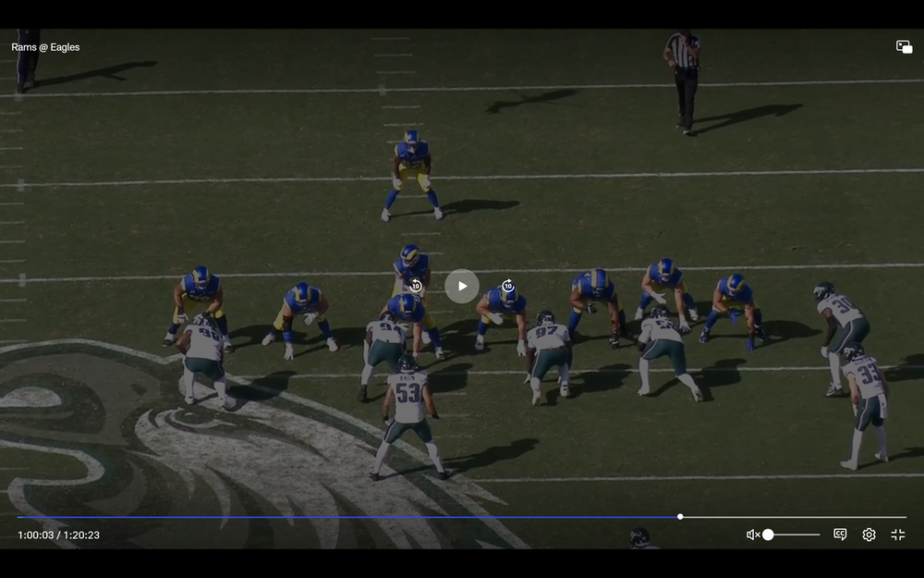This screenshot has width=924, height=578.
Task: Unmute the audio with the speaker icon
Action: [x=752, y=535]
